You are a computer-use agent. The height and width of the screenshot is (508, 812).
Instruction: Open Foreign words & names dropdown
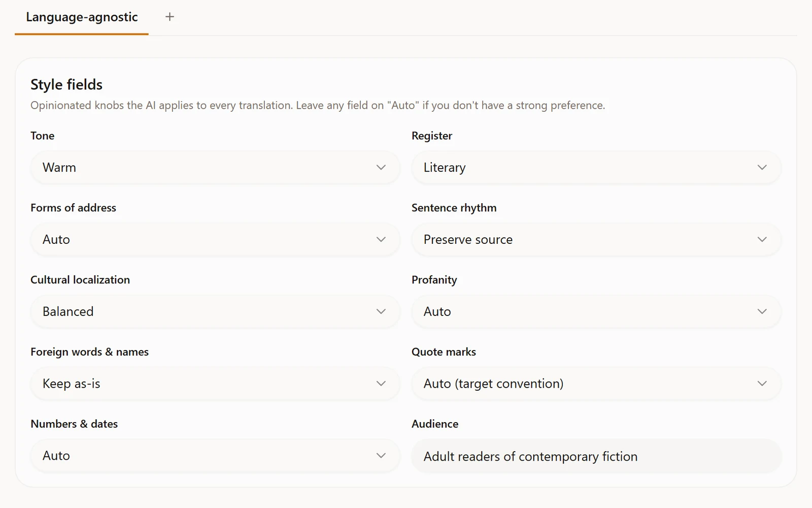(215, 384)
